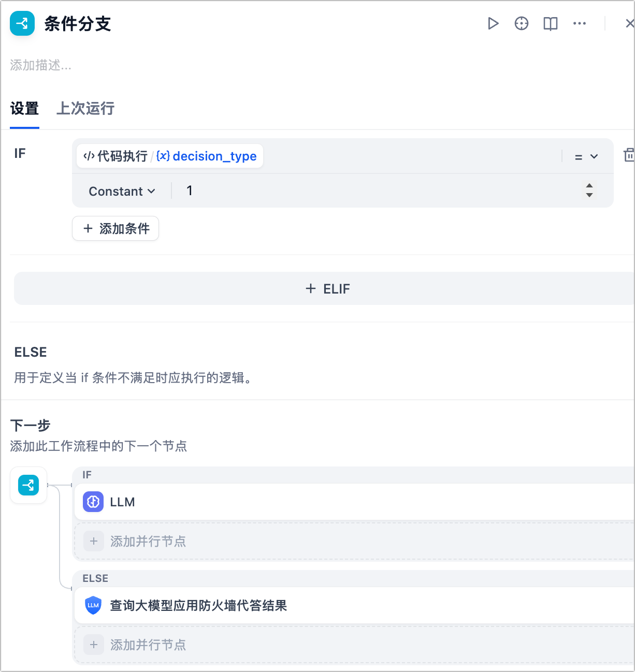Click the 条件分支 node header icon
The image size is (635, 672).
coord(22,23)
